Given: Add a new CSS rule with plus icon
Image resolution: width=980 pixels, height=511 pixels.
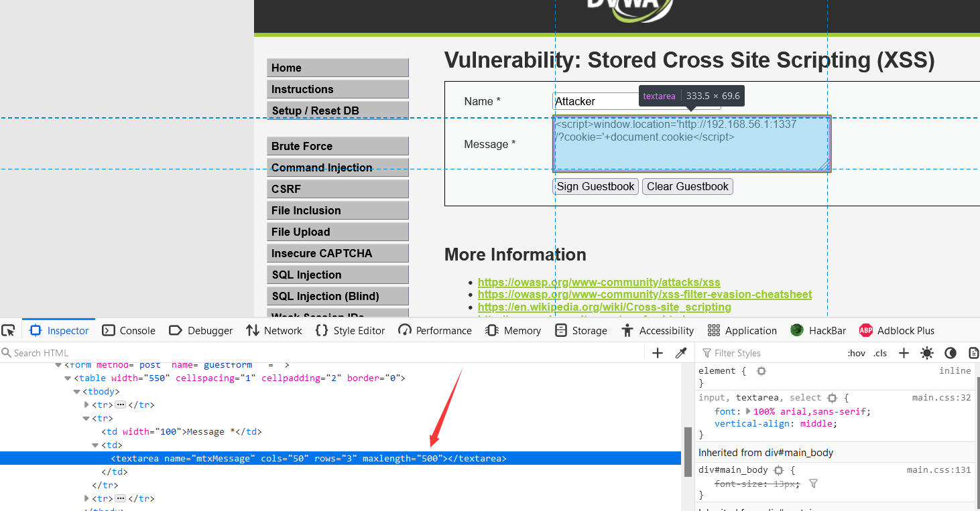Looking at the screenshot, I should tap(904, 353).
